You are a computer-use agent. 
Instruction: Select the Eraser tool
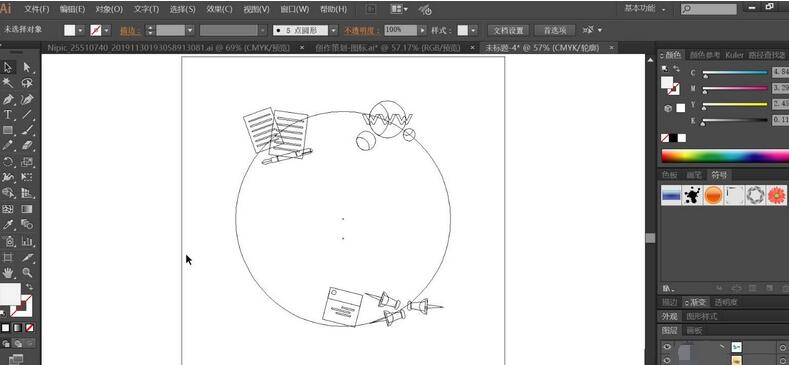pyautogui.click(x=27, y=146)
